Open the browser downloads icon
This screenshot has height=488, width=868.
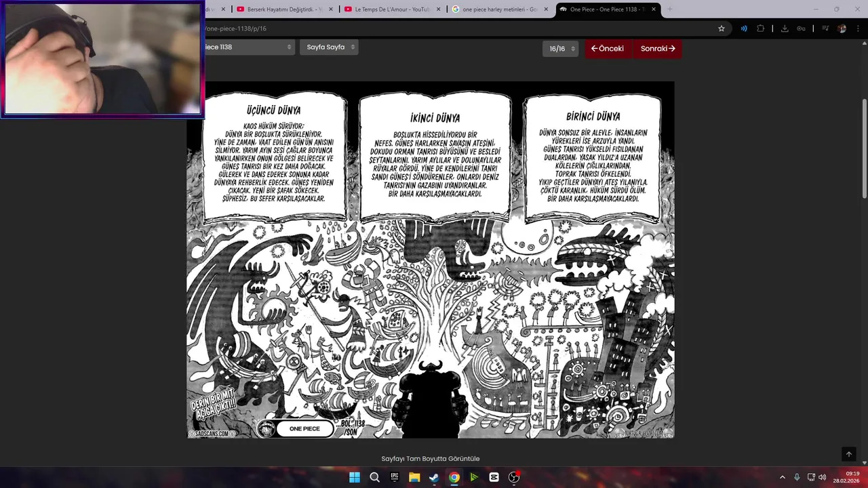coord(785,28)
